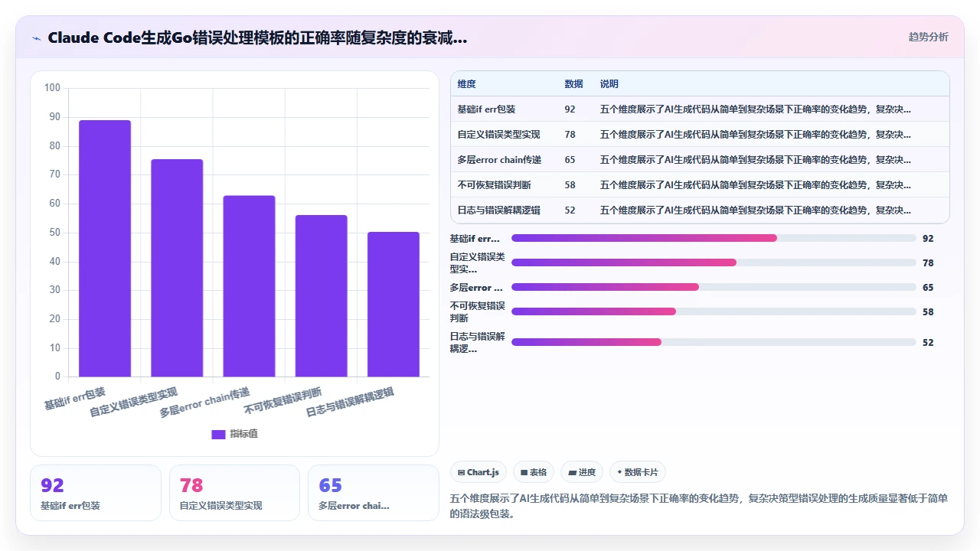Image resolution: width=980 pixels, height=551 pixels.
Task: Toggle the 指标值 legend swatch in chart
Action: (218, 434)
